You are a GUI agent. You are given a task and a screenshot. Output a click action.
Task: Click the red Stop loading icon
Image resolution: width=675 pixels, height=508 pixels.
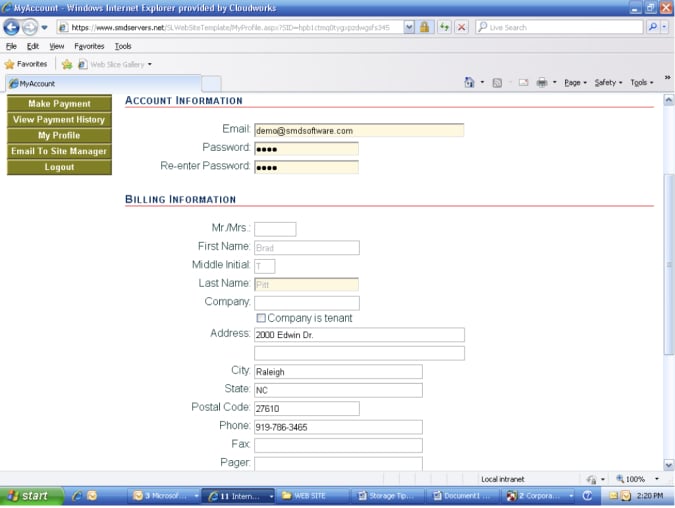coord(461,27)
